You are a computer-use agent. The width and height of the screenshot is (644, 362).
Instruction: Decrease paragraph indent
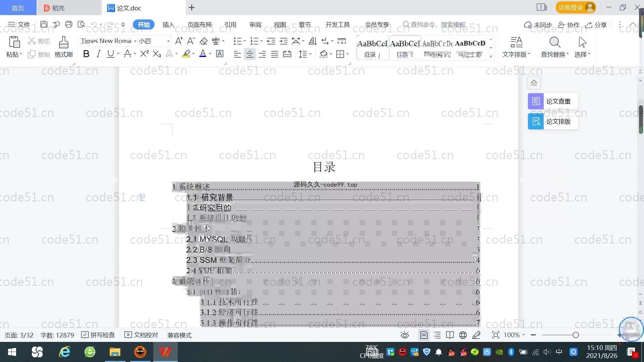pyautogui.click(x=271, y=41)
